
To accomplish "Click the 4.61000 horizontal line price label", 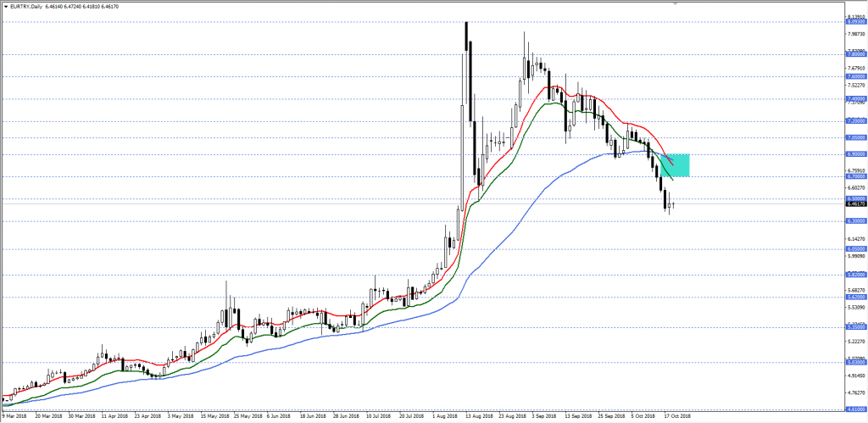I will tap(856, 409).
